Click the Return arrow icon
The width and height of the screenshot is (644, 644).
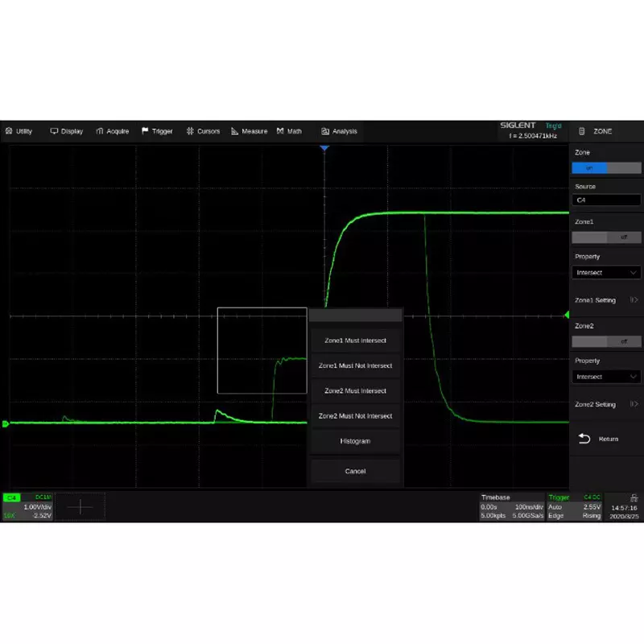pos(584,439)
